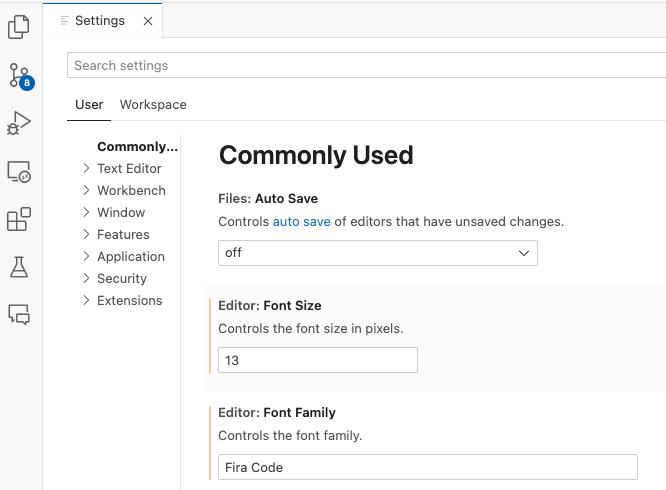The width and height of the screenshot is (666, 490).
Task: Follow the auto save link
Action: tap(302, 222)
